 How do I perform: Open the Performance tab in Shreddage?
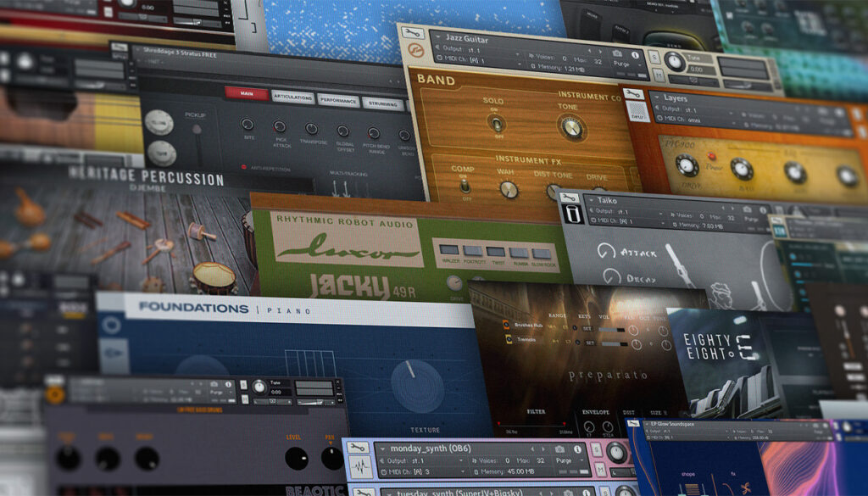coord(337,100)
